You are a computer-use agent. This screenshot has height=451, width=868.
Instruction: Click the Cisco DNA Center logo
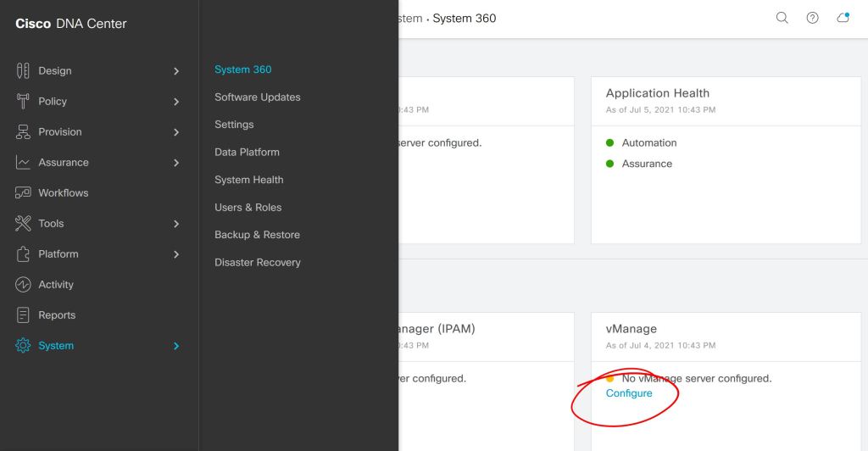70,24
